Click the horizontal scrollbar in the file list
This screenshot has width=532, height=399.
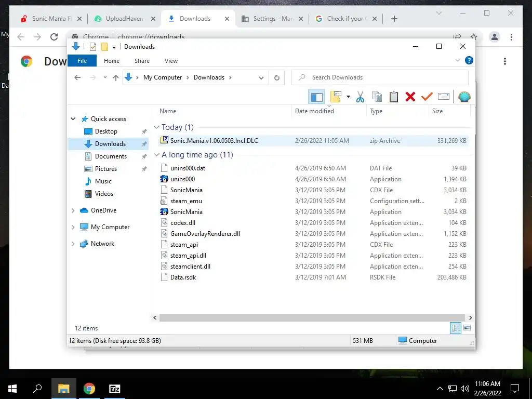click(x=312, y=317)
